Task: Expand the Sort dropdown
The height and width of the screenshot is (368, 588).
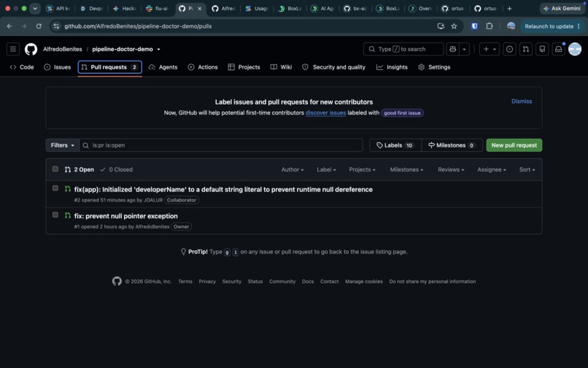Action: (x=527, y=169)
